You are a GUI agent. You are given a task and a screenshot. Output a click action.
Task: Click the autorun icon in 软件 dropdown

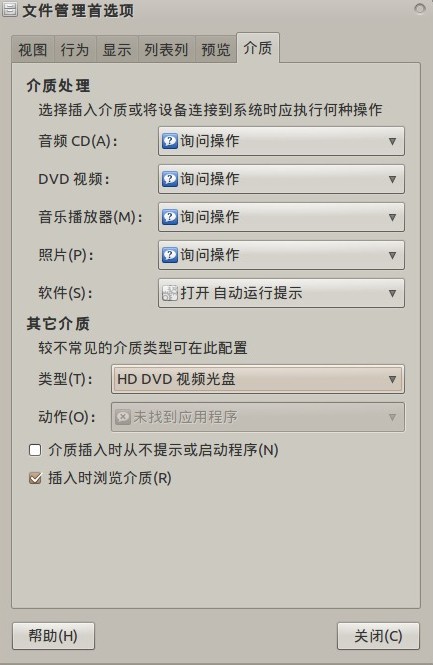tap(170, 293)
